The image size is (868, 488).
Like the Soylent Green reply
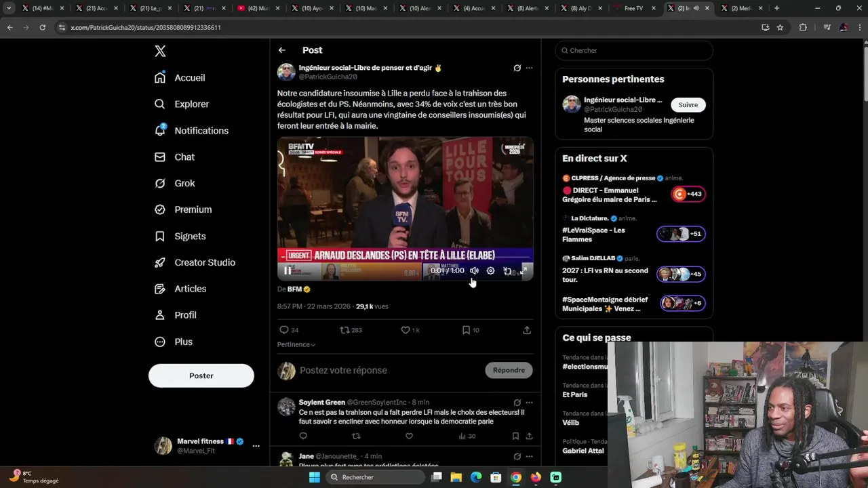click(x=409, y=436)
